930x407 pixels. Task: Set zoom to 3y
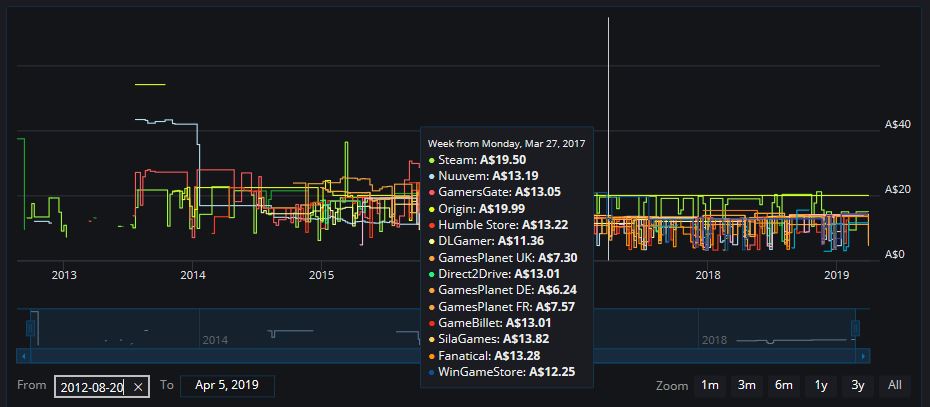pos(858,385)
